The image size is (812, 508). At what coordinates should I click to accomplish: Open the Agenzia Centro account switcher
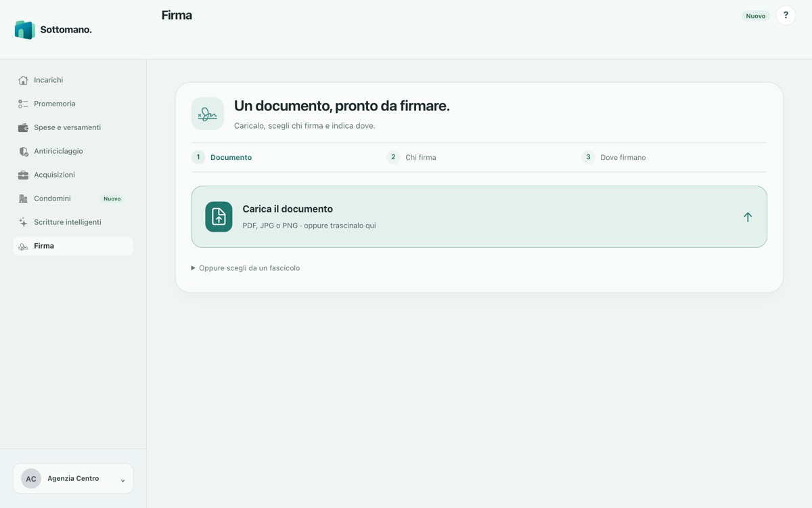click(x=73, y=479)
